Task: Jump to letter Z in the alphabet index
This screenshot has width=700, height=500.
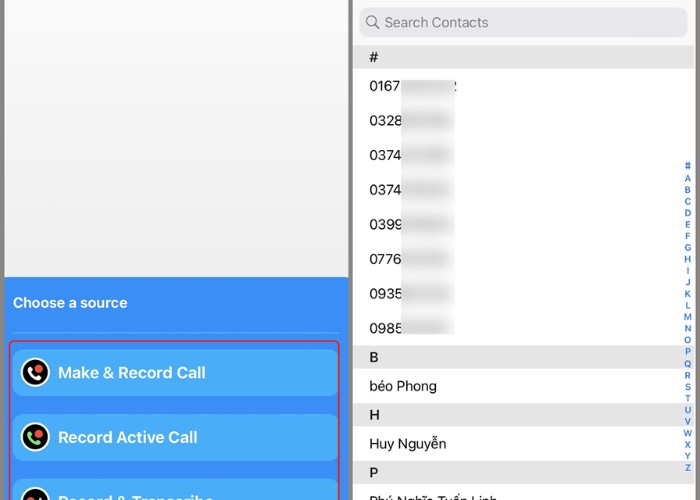Action: [x=688, y=467]
